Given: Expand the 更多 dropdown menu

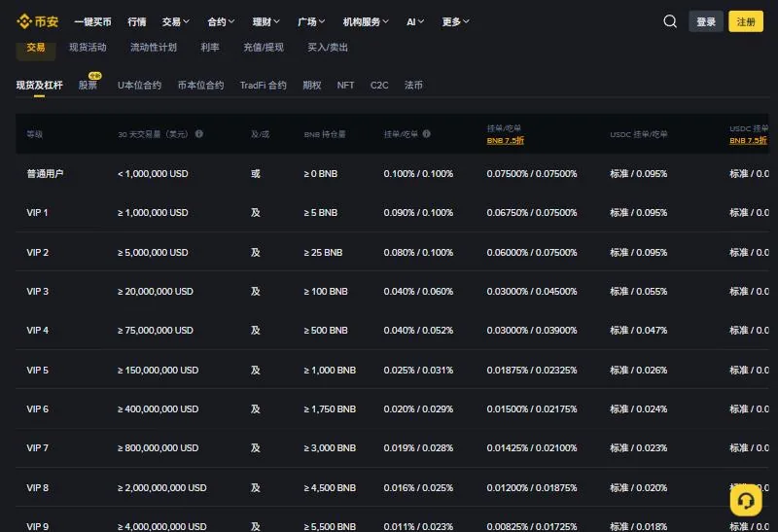Looking at the screenshot, I should point(455,21).
